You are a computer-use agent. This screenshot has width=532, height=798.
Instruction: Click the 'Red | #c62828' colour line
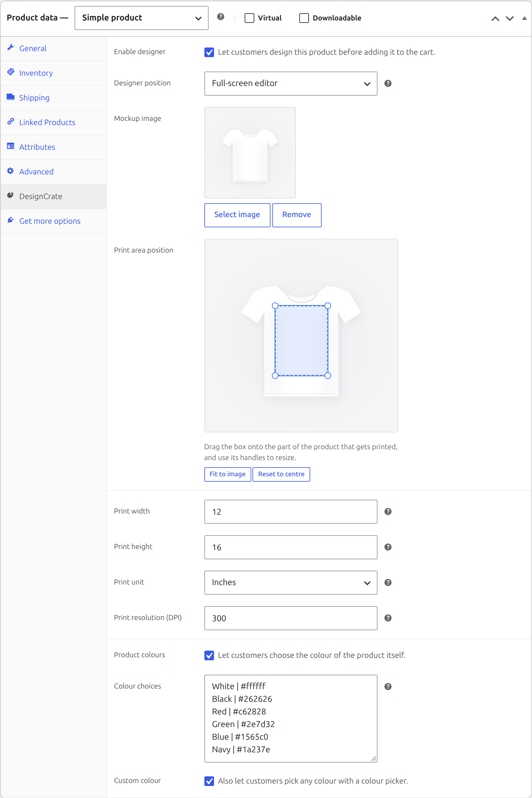239,711
